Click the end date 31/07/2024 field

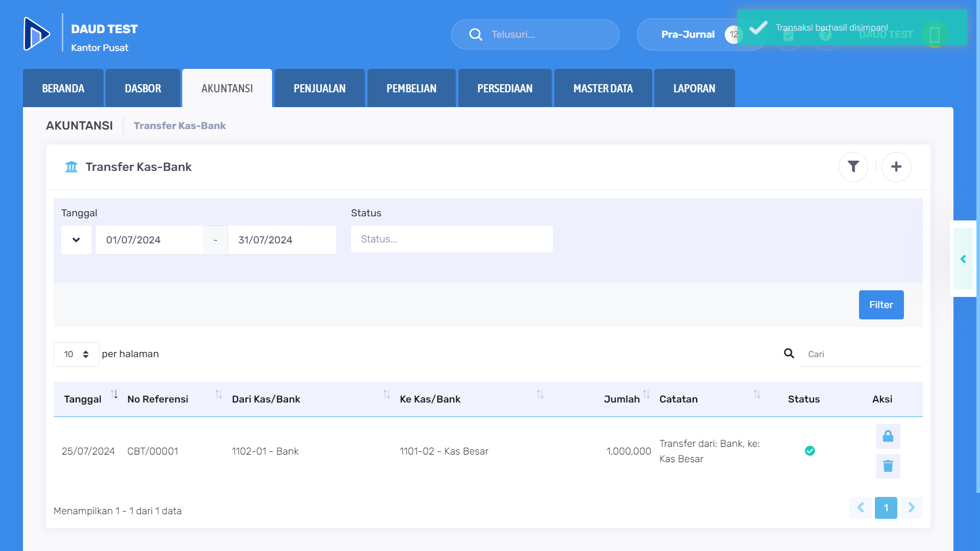pos(282,240)
